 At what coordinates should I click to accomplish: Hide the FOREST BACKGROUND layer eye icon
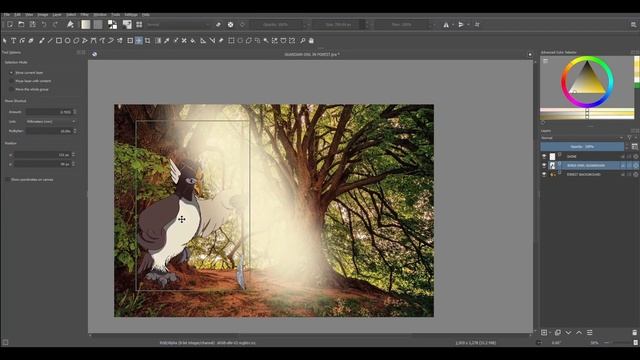pyautogui.click(x=544, y=174)
